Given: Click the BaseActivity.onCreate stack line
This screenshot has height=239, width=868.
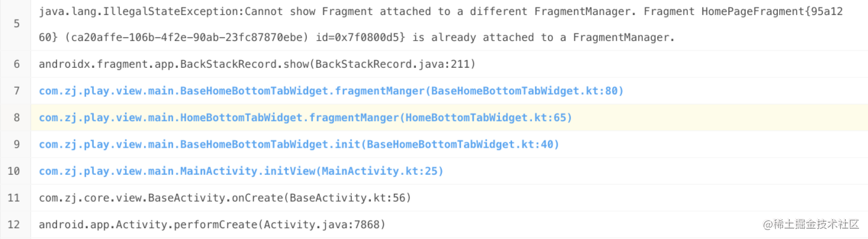Looking at the screenshot, I should 225,198.
